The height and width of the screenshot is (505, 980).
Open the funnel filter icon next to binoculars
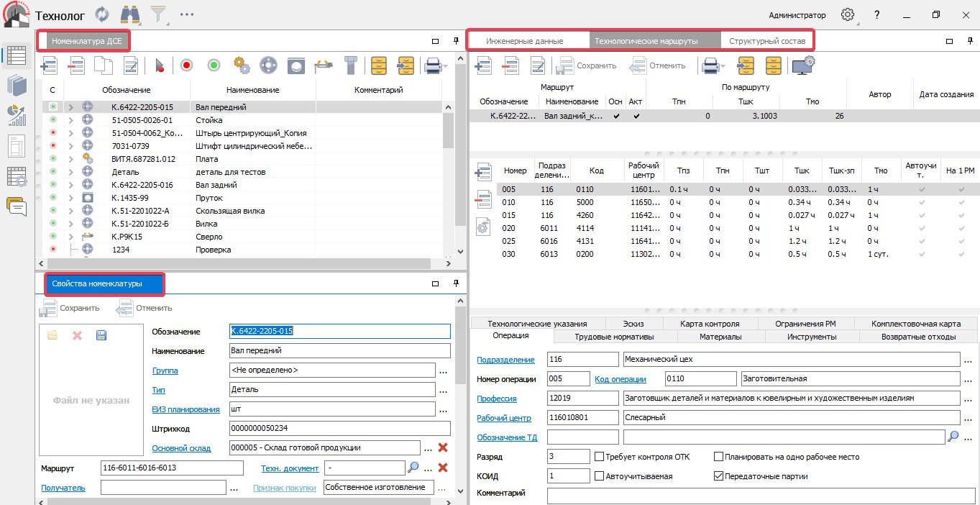coord(157,14)
